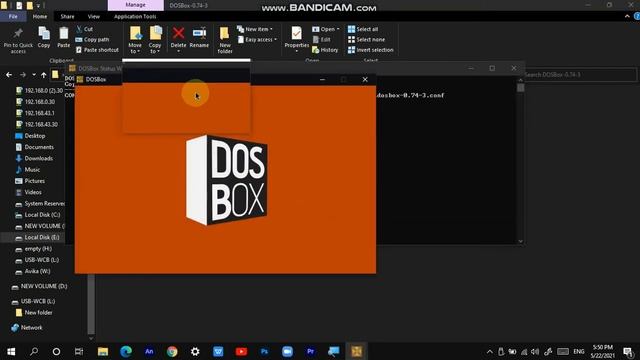Open the New item dropdown

pyautogui.click(x=255, y=29)
